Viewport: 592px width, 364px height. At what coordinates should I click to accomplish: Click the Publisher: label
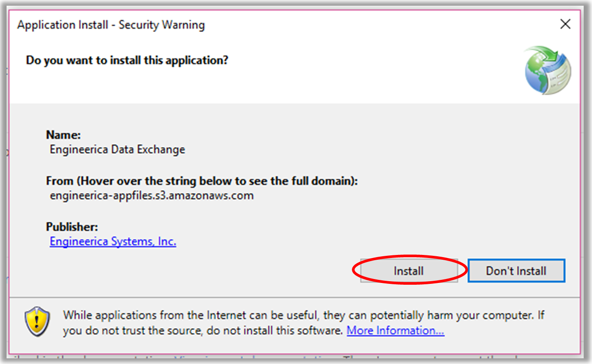72,227
